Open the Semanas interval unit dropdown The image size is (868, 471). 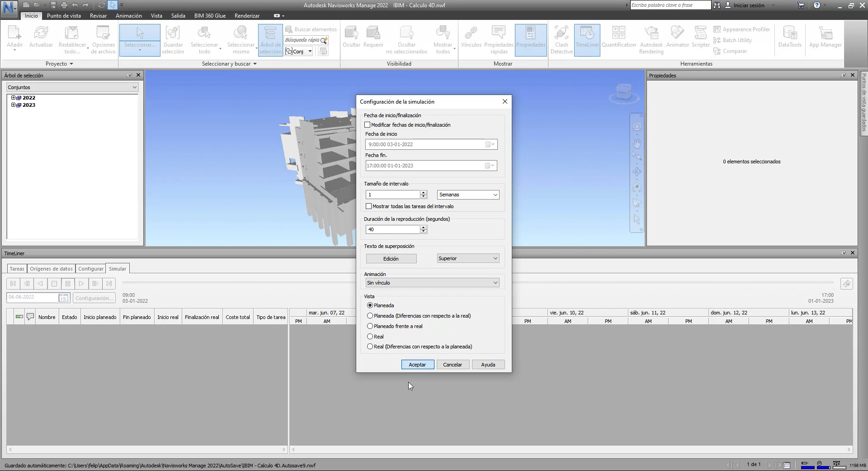[468, 195]
